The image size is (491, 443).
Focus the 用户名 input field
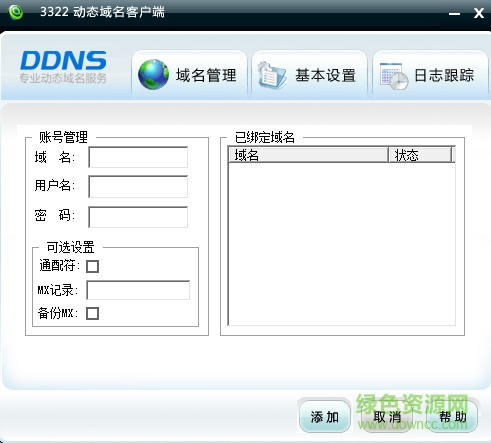[138, 186]
